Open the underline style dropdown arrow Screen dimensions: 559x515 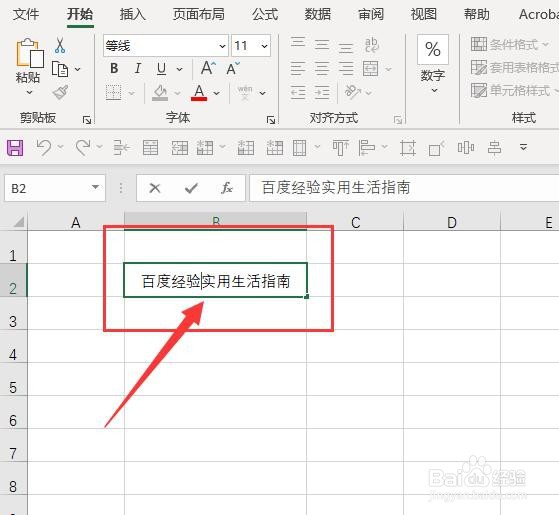179,69
